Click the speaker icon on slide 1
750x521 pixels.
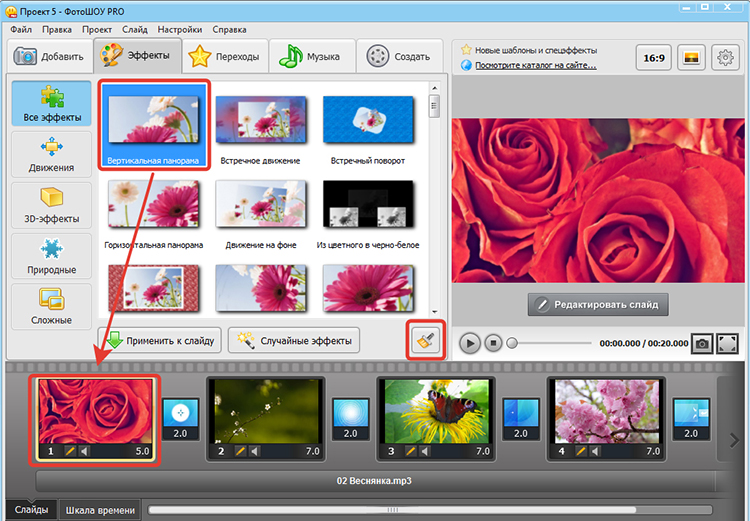[x=84, y=451]
